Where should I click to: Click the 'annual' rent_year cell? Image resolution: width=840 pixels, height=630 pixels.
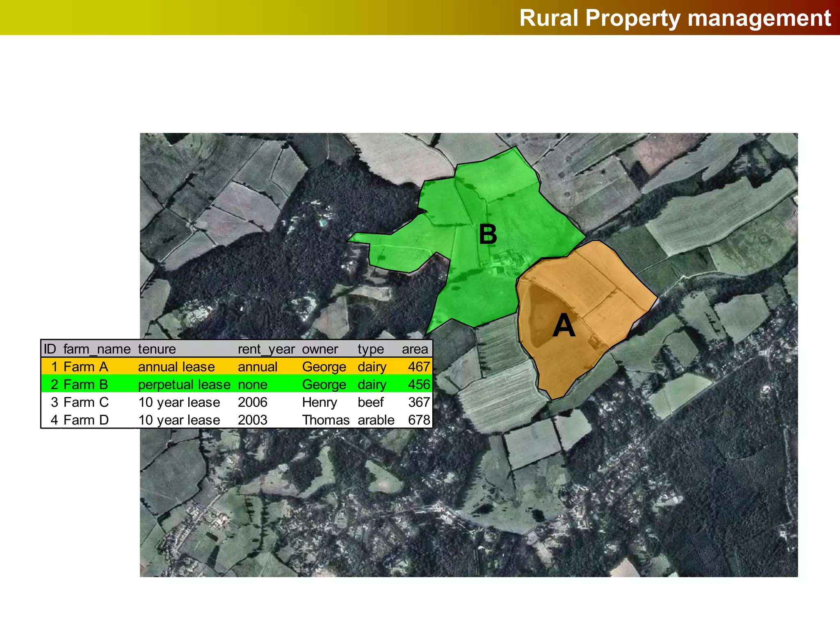coord(258,367)
